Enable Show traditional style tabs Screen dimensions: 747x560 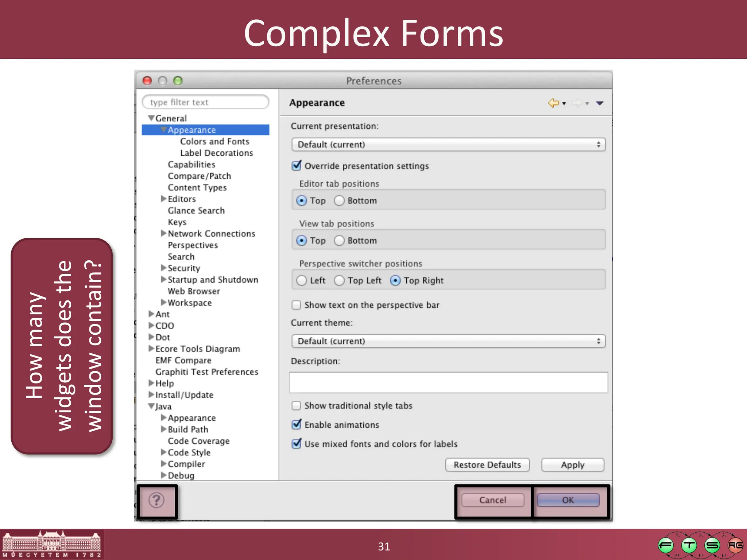[296, 405]
